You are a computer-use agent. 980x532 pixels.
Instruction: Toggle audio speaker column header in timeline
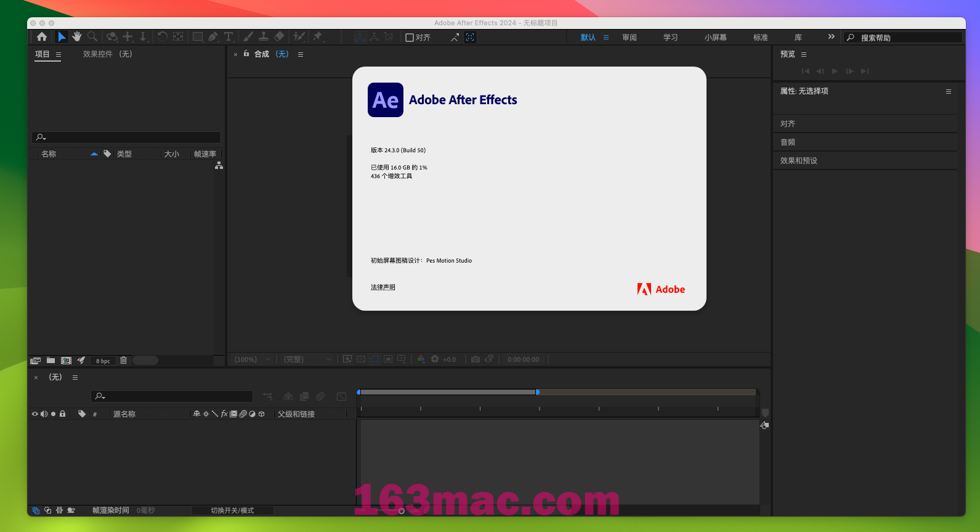pos(44,414)
